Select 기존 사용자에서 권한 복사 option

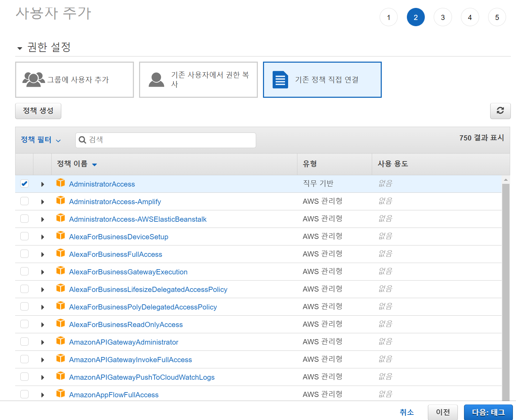[x=198, y=80]
